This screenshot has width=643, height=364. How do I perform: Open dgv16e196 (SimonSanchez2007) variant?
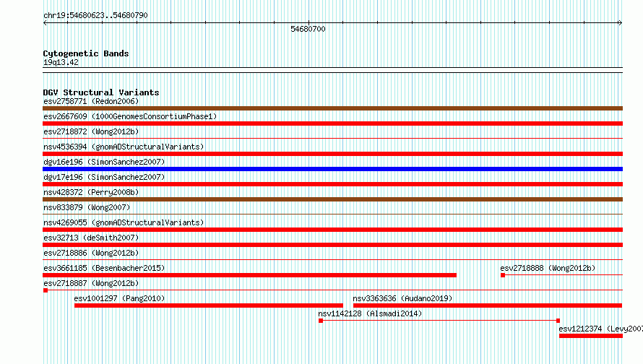tap(104, 162)
